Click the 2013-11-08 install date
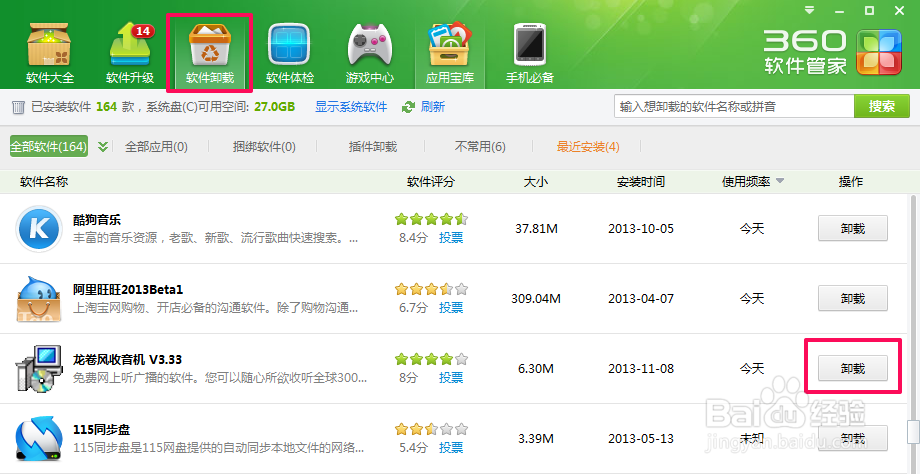The width and height of the screenshot is (920, 474). (641, 368)
